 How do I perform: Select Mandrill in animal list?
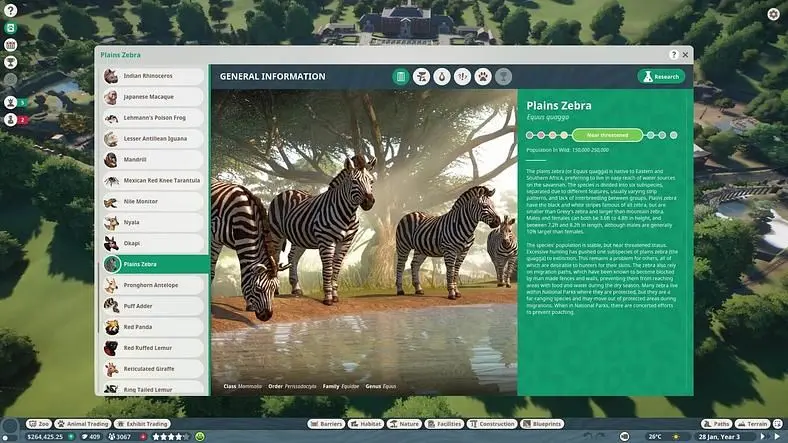[153, 160]
